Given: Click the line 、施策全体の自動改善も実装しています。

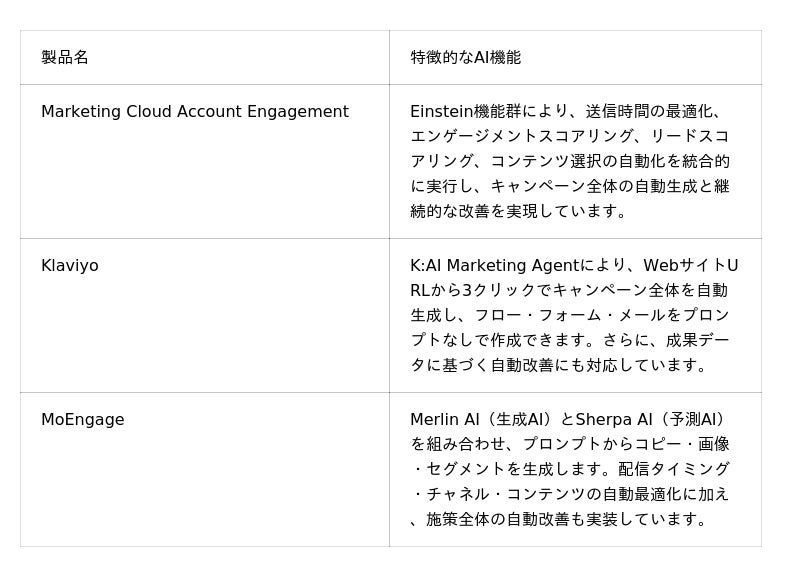Looking at the screenshot, I should pyautogui.click(x=559, y=519).
